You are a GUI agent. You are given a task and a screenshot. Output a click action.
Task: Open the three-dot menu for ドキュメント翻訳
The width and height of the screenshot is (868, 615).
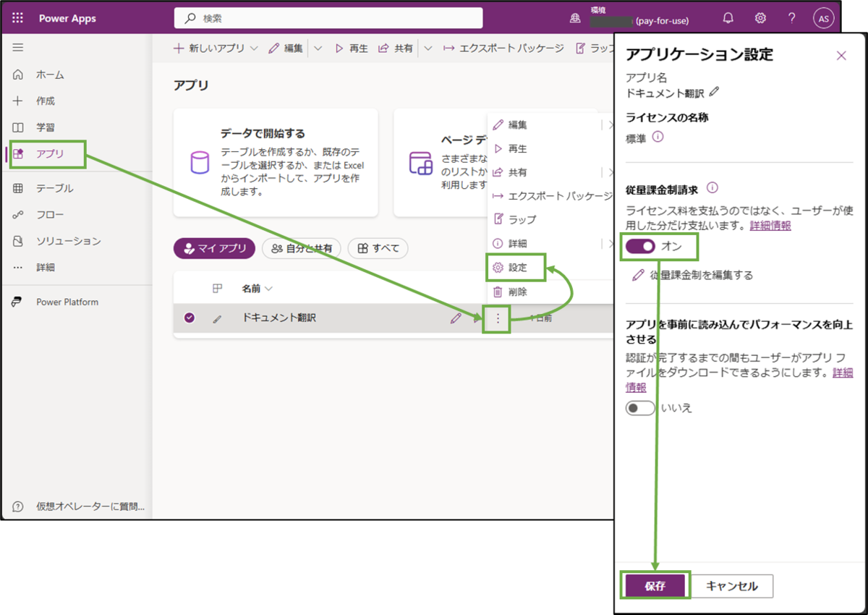pyautogui.click(x=498, y=318)
